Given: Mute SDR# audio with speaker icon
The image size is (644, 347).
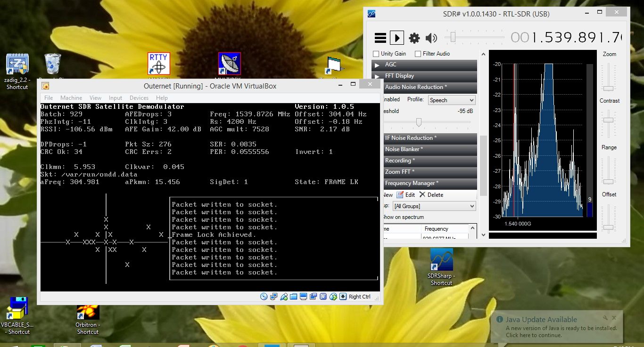Looking at the screenshot, I should coord(431,38).
